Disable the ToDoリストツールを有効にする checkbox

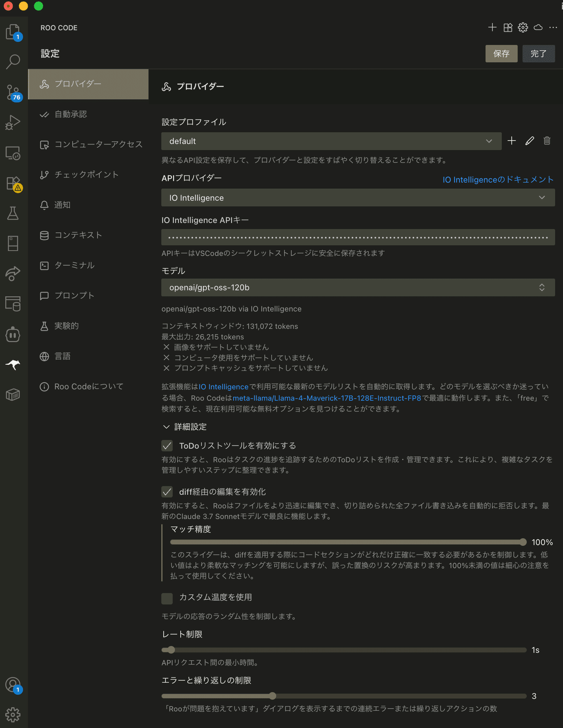pos(167,445)
